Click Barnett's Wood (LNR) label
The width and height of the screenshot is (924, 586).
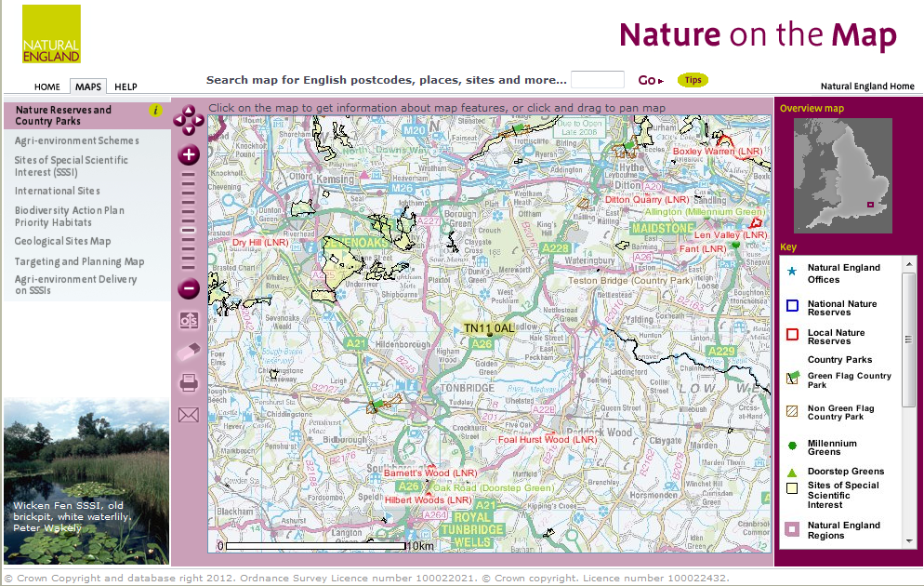pyautogui.click(x=430, y=473)
